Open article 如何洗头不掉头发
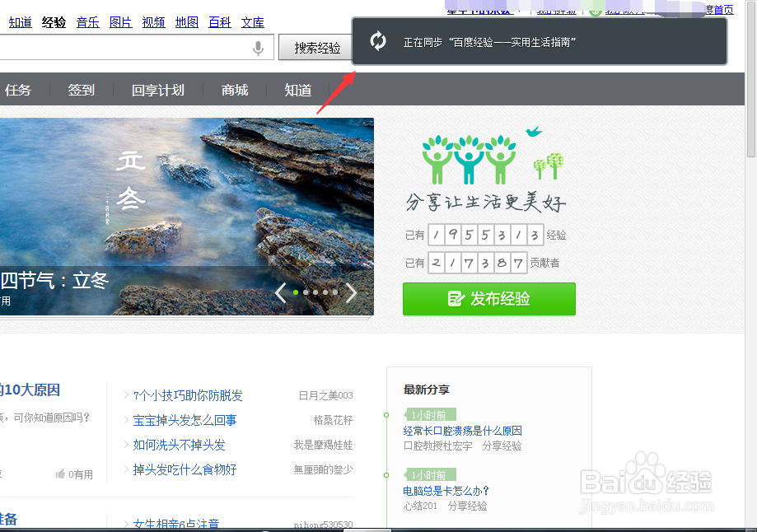The width and height of the screenshot is (757, 532). click(179, 445)
